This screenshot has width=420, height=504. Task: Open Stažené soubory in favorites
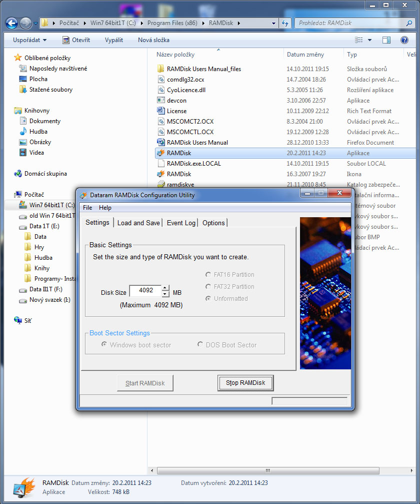(45, 90)
